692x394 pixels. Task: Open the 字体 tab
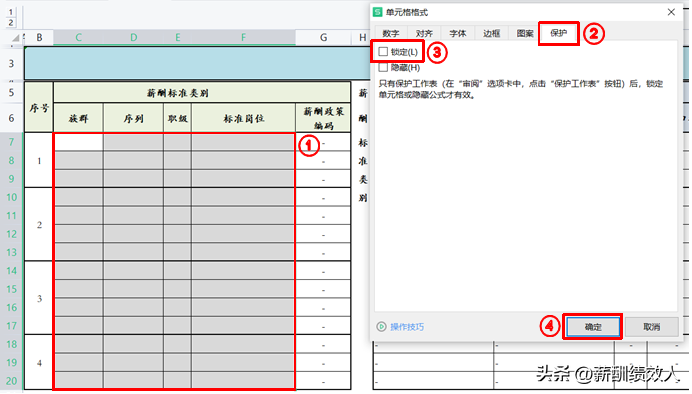(x=458, y=34)
